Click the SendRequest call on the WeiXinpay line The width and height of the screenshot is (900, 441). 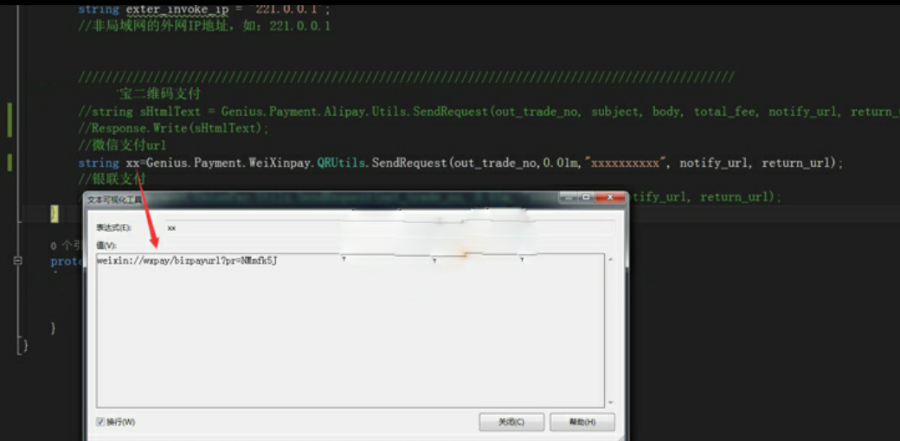click(409, 163)
